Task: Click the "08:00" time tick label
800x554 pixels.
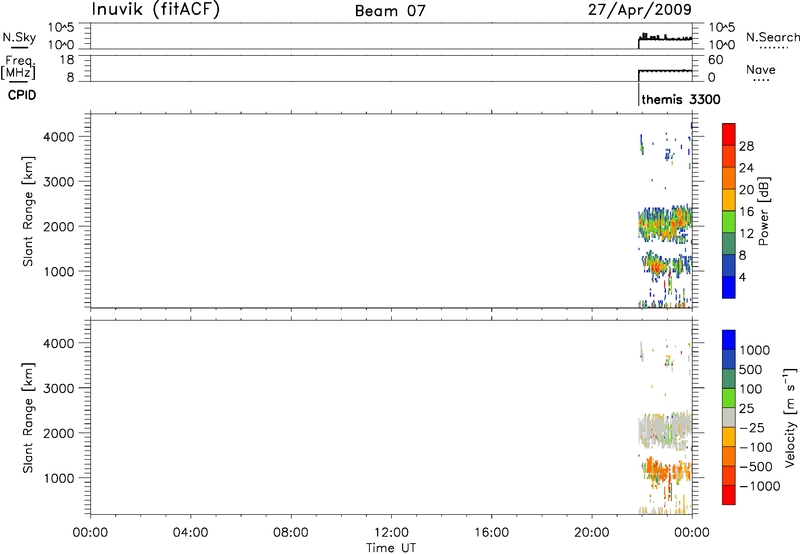Action: 291,533
